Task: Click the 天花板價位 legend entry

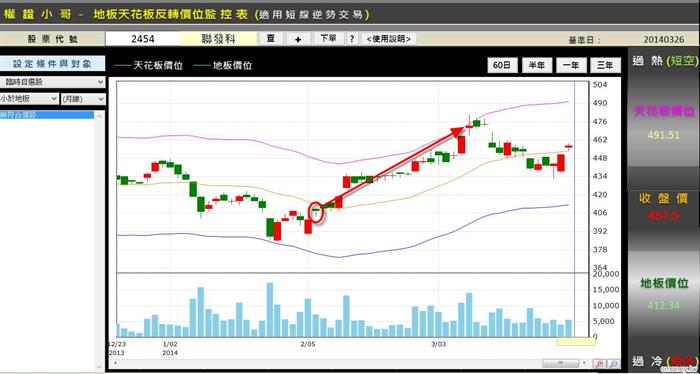Action: (x=149, y=66)
